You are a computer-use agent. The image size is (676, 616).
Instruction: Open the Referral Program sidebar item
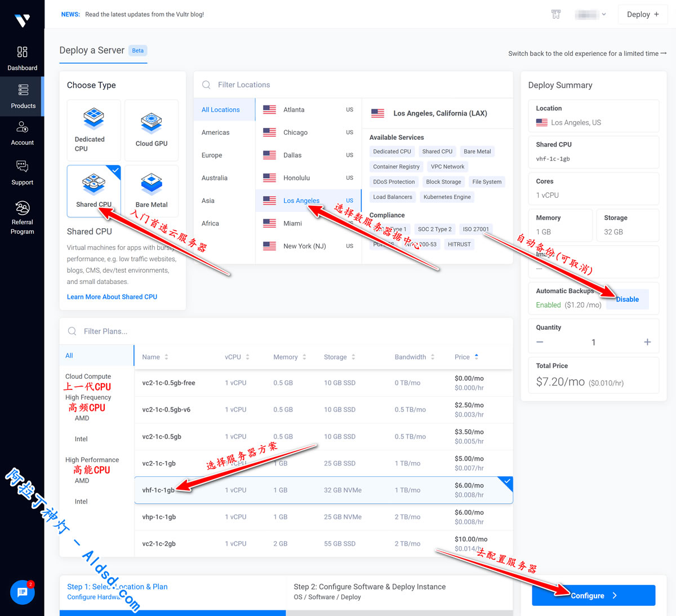(x=22, y=218)
